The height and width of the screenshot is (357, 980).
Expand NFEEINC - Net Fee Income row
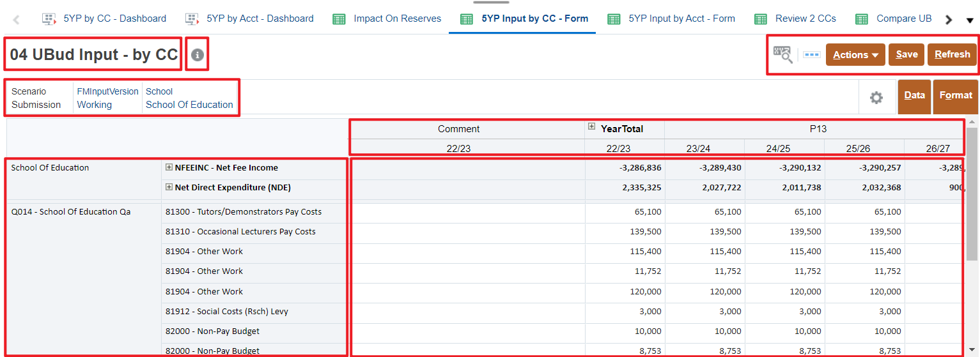coord(169,167)
